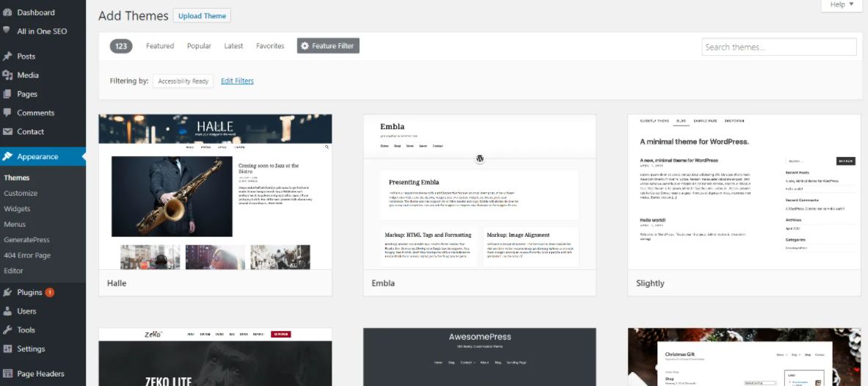868x386 pixels.
Task: Click the Edit Filters link
Action: tap(237, 81)
